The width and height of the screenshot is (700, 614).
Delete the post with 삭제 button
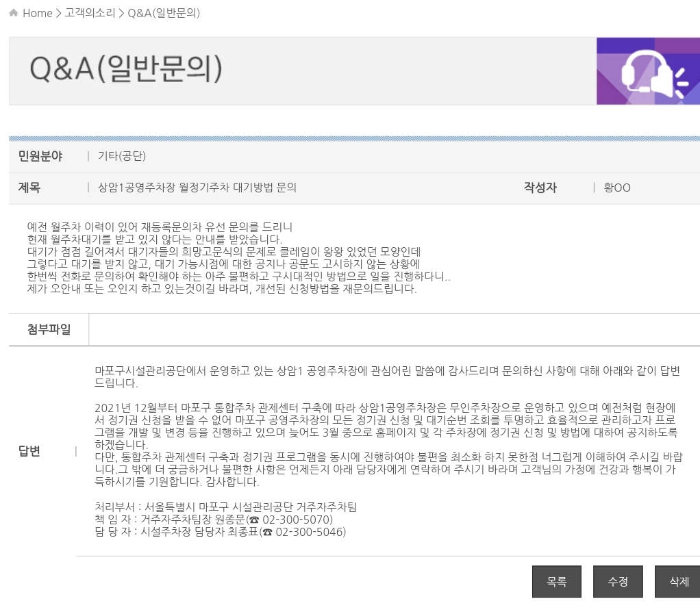(677, 582)
